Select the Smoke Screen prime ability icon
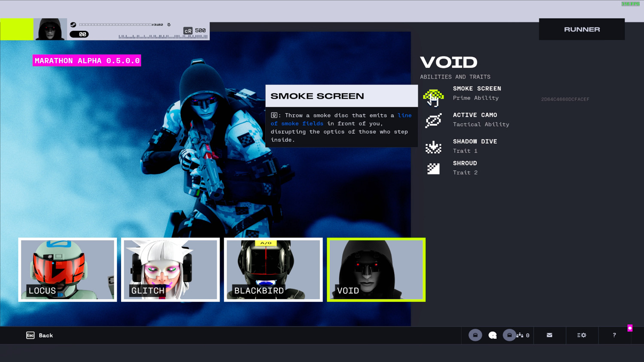This screenshot has width=644, height=362. click(x=433, y=97)
